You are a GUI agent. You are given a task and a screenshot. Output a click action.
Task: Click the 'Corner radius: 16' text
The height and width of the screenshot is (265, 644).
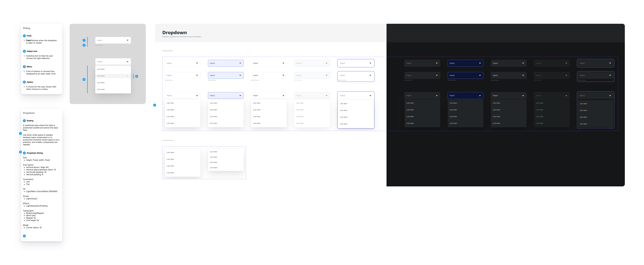(x=34, y=228)
